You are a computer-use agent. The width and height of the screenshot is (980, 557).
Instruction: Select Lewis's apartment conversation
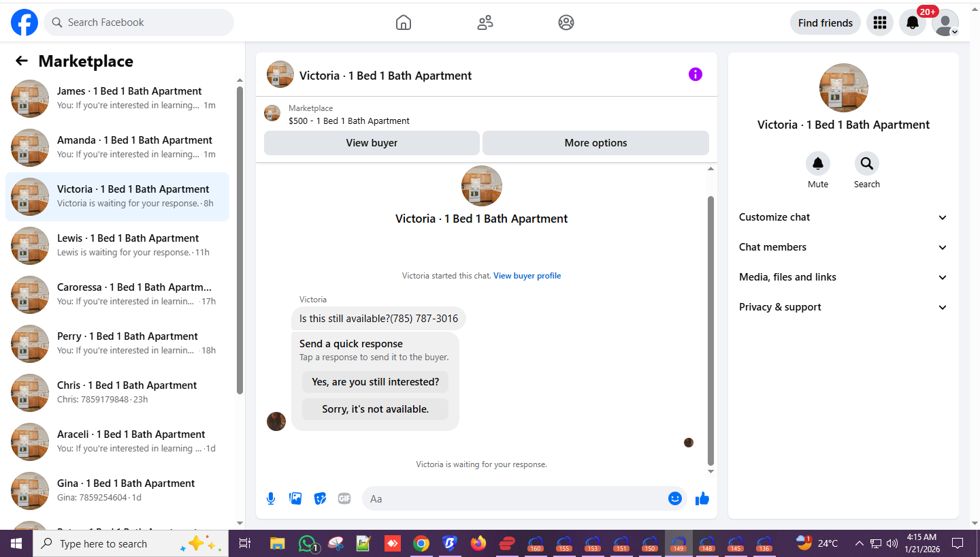pos(117,246)
